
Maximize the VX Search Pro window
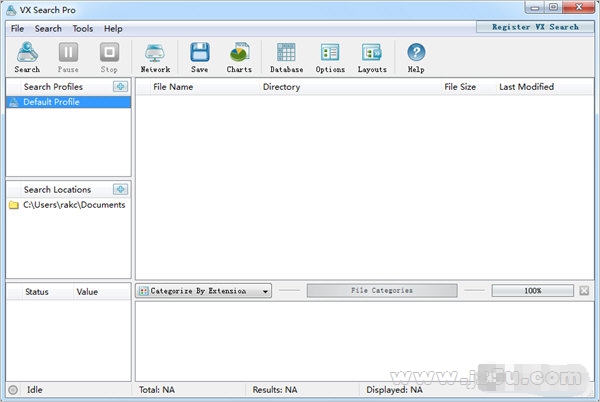tap(553, 7)
